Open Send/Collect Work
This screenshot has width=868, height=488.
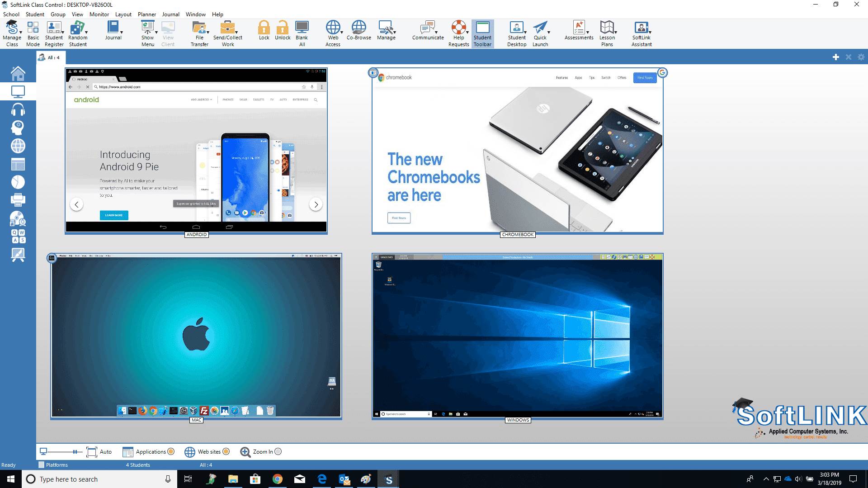tap(228, 33)
